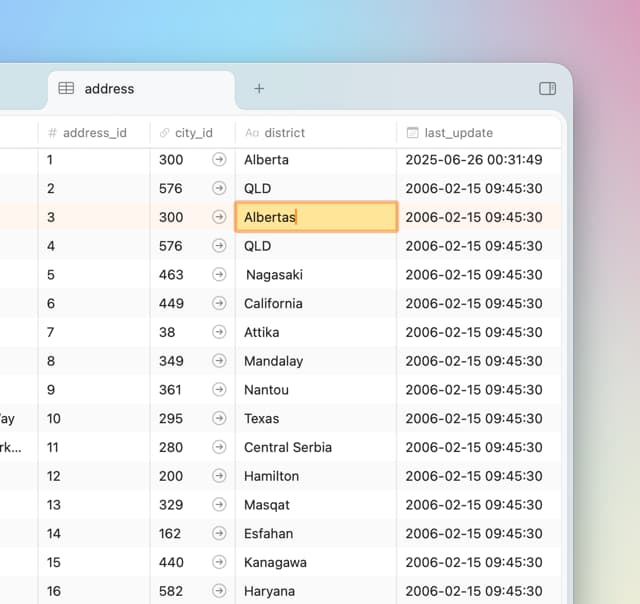The height and width of the screenshot is (604, 640).
Task: Click city_id value 38
Action: tap(167, 332)
